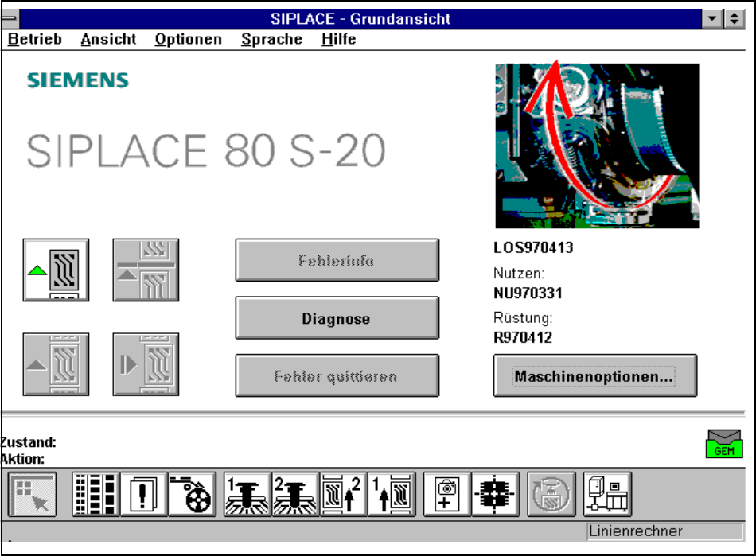Screen dimensions: 756x556
Task: Click the exclamation mark document icon
Action: pos(144,494)
